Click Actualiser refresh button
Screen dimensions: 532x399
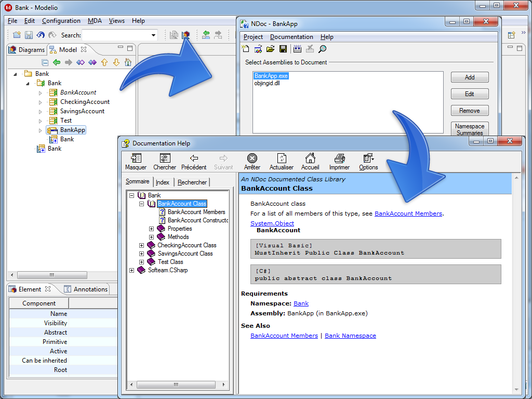281,162
